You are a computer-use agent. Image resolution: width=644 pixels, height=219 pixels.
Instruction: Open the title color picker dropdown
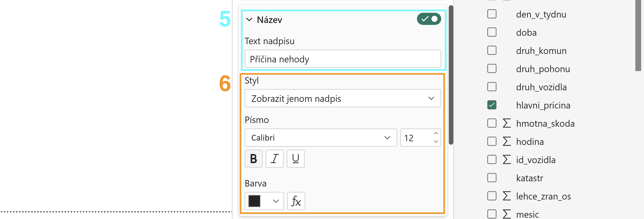click(264, 201)
